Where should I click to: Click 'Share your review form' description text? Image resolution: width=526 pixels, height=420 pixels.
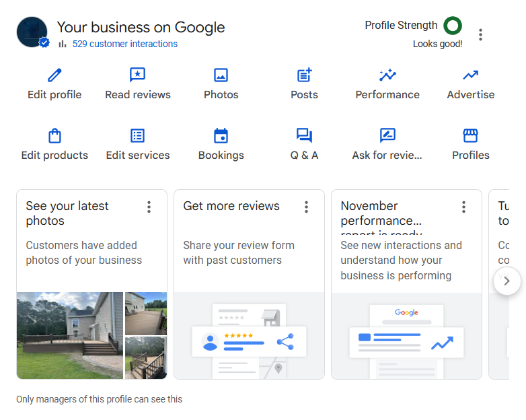[239, 253]
